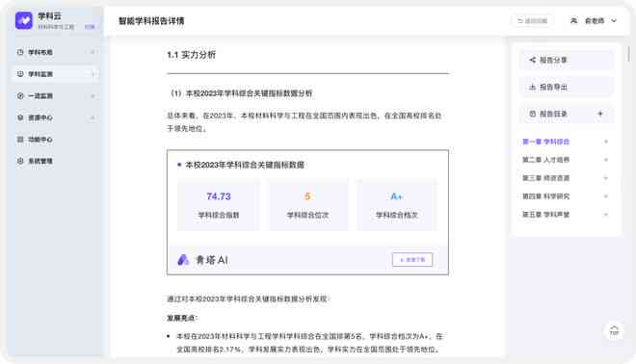Open the 学科布局 menu item
Screen dimensions: 636x364
55,52
